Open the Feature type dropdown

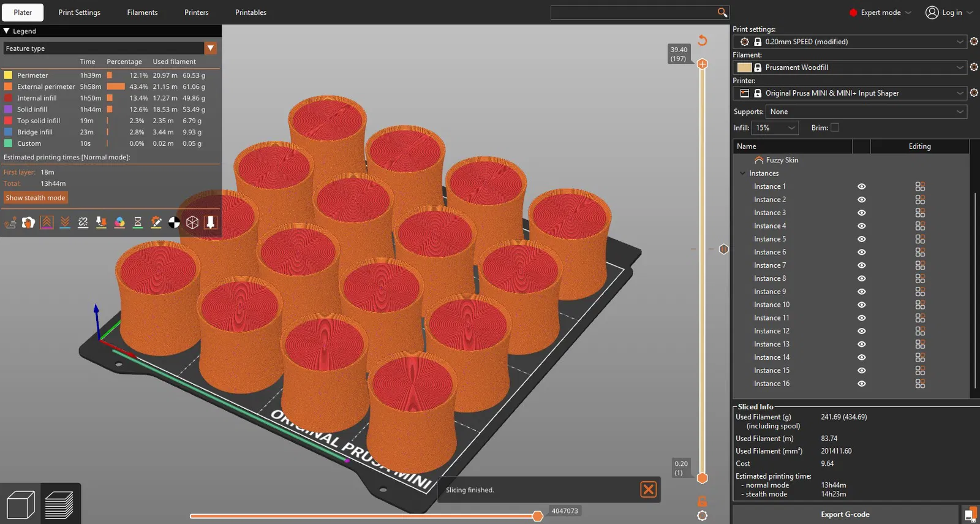click(210, 48)
